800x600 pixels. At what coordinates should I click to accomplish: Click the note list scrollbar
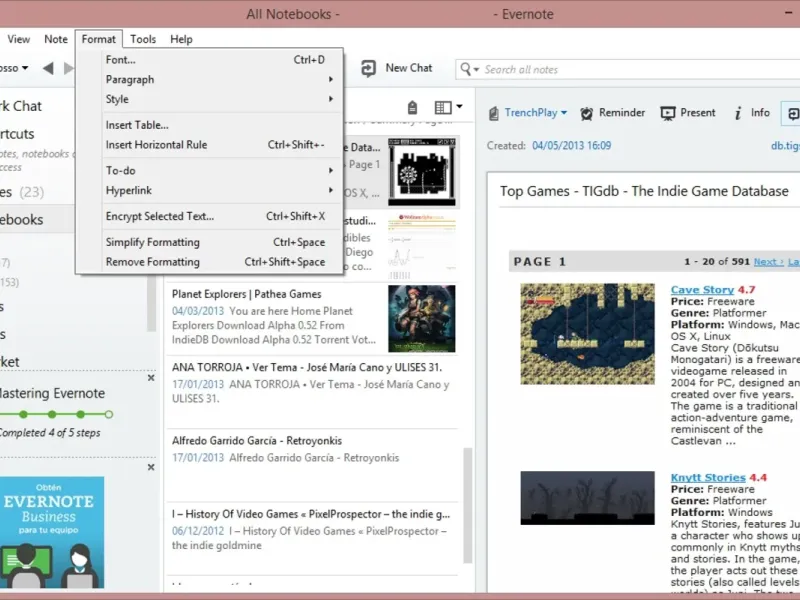(x=467, y=505)
